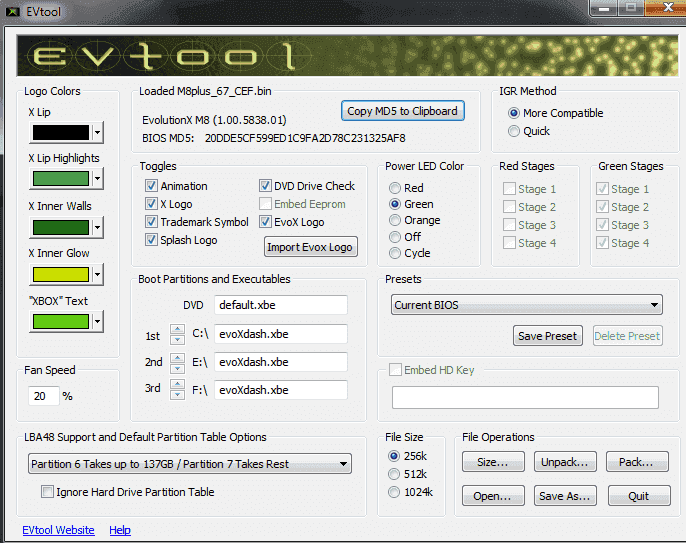Click the EVtool title bar app icon

point(13,11)
